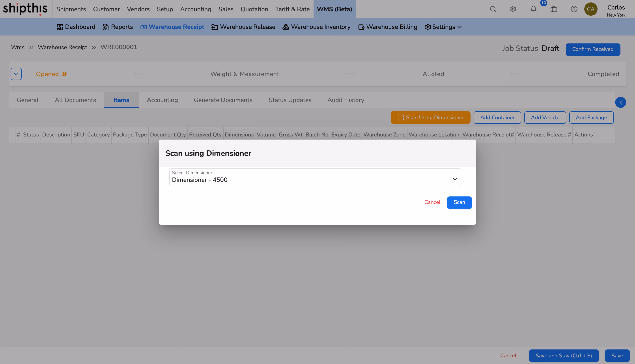Open the Status Updates tab
The height and width of the screenshot is (364, 635).
(290, 100)
